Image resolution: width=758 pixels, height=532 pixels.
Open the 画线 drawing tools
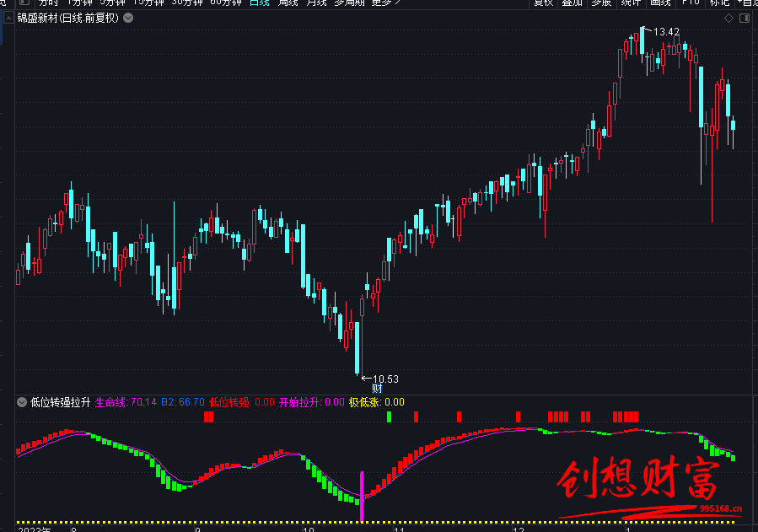(660, 3)
